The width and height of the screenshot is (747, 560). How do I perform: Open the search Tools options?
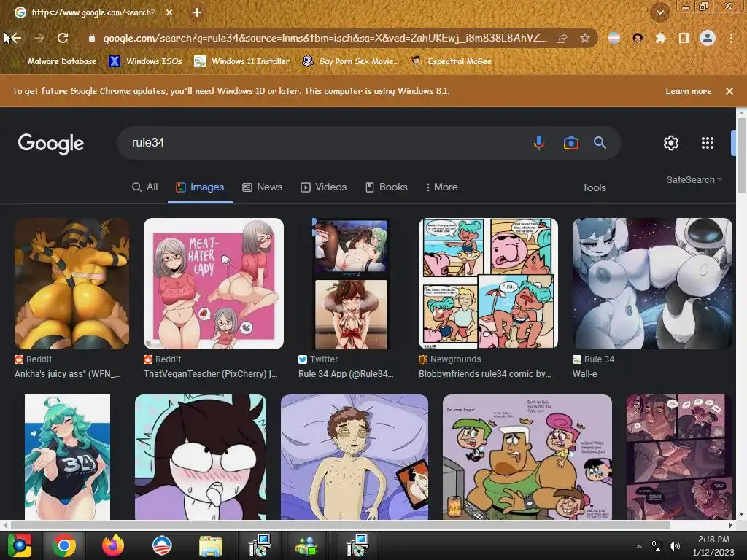(594, 187)
